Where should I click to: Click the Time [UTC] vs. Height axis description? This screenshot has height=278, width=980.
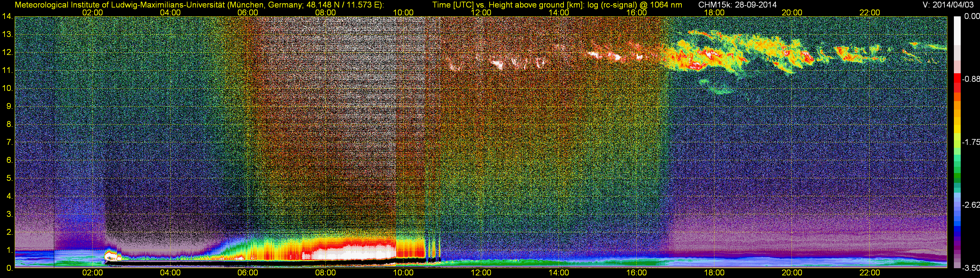coord(557,5)
